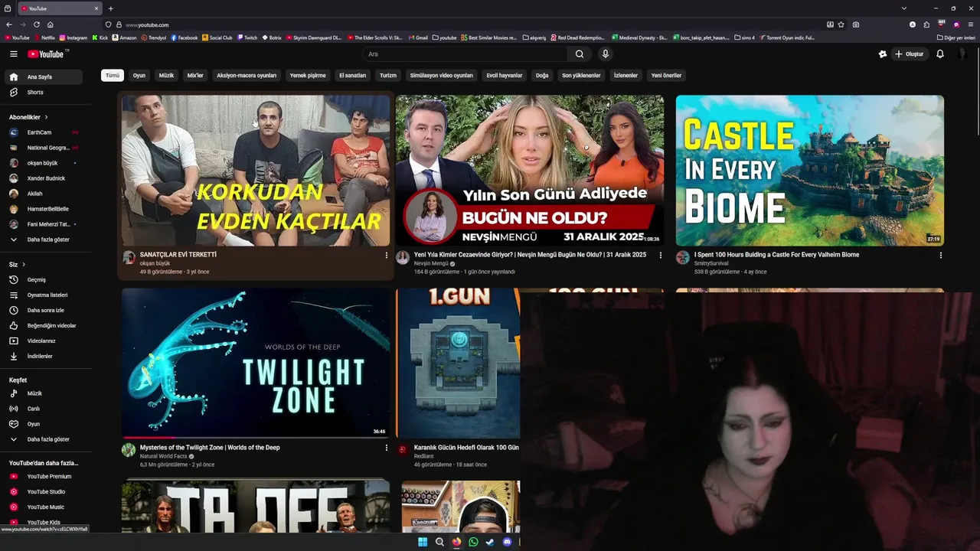Open the Gmail bookmark in bookmarks bar
Image resolution: width=980 pixels, height=551 pixels.
418,37
